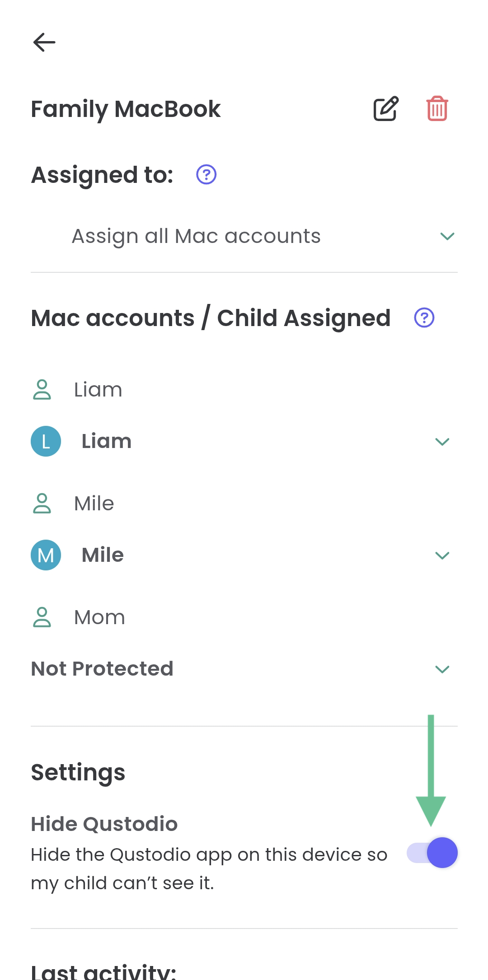Expand the Liam child assignment chevron

click(442, 442)
